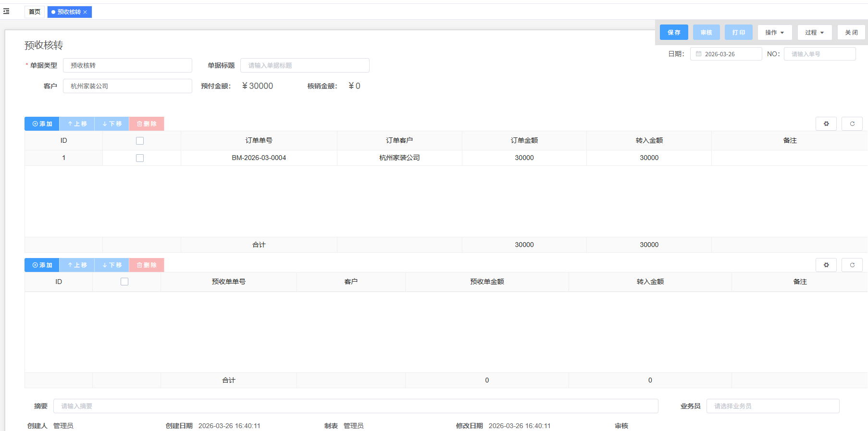
Task: Tick checkbox for order BM-2026-03-0004
Action: 140,158
